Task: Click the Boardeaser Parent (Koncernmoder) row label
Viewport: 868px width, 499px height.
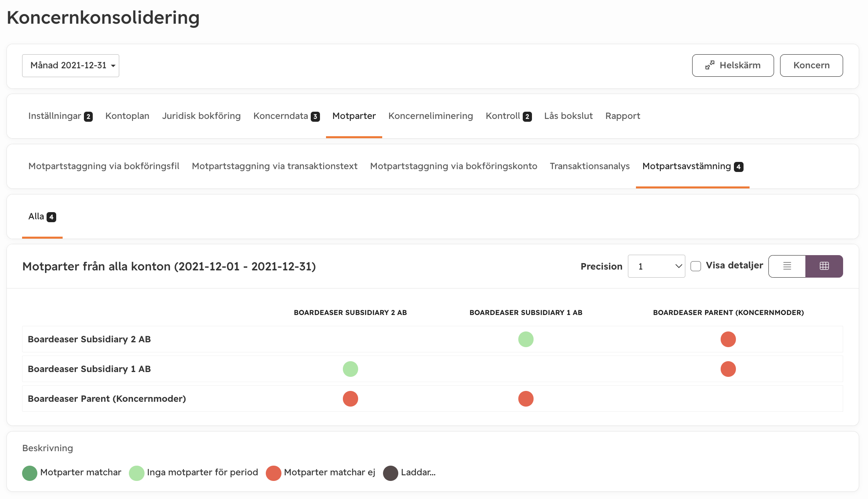Action: pyautogui.click(x=107, y=399)
